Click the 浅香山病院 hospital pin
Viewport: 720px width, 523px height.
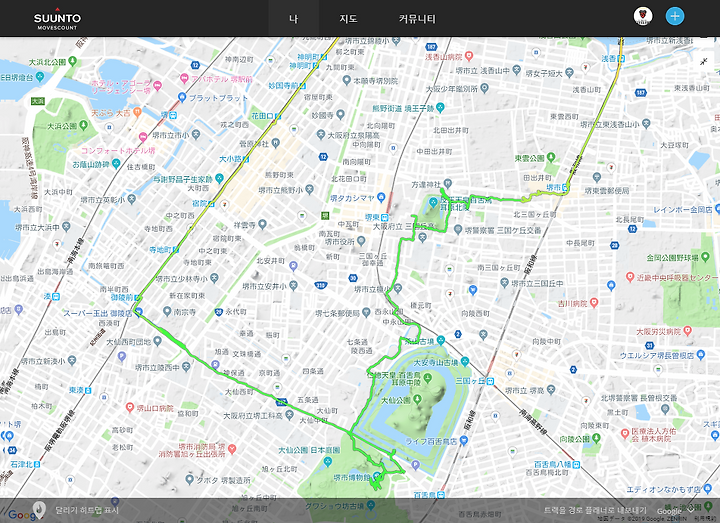(x=468, y=56)
